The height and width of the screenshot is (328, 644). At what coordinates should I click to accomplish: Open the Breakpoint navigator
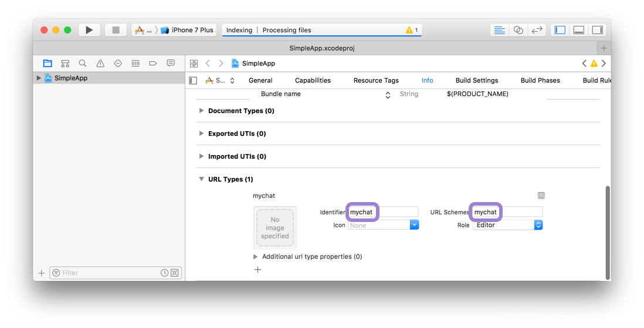point(152,63)
